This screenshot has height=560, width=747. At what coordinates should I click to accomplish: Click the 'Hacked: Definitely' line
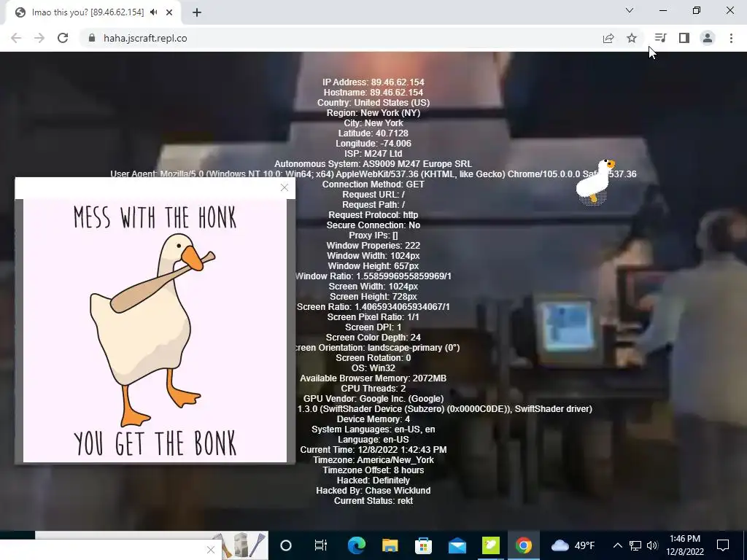click(373, 481)
